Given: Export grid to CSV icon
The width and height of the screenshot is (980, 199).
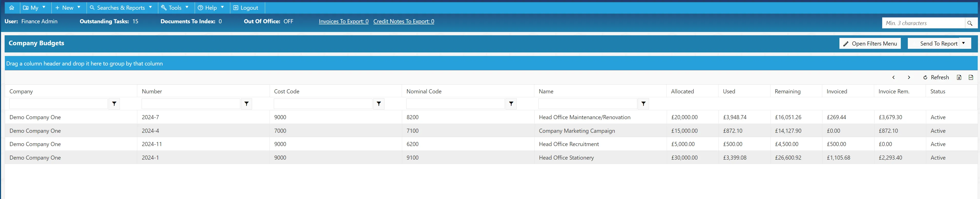Looking at the screenshot, I should point(971,78).
